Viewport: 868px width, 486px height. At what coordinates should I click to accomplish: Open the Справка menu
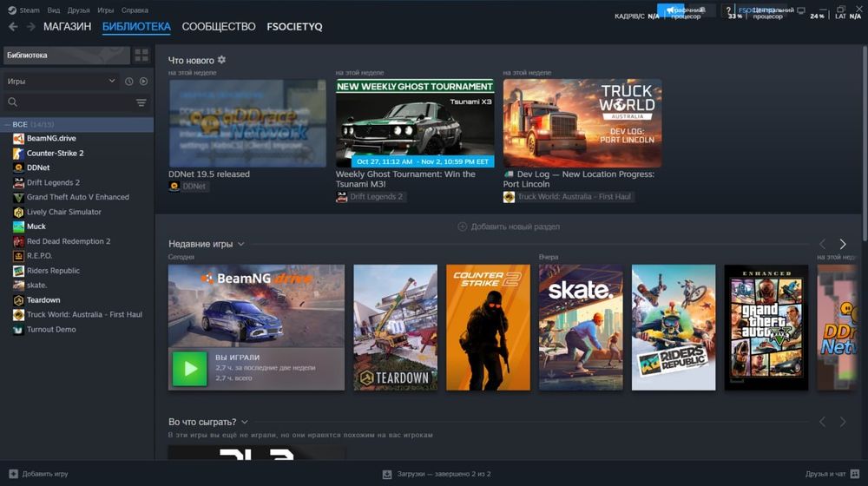coord(135,10)
